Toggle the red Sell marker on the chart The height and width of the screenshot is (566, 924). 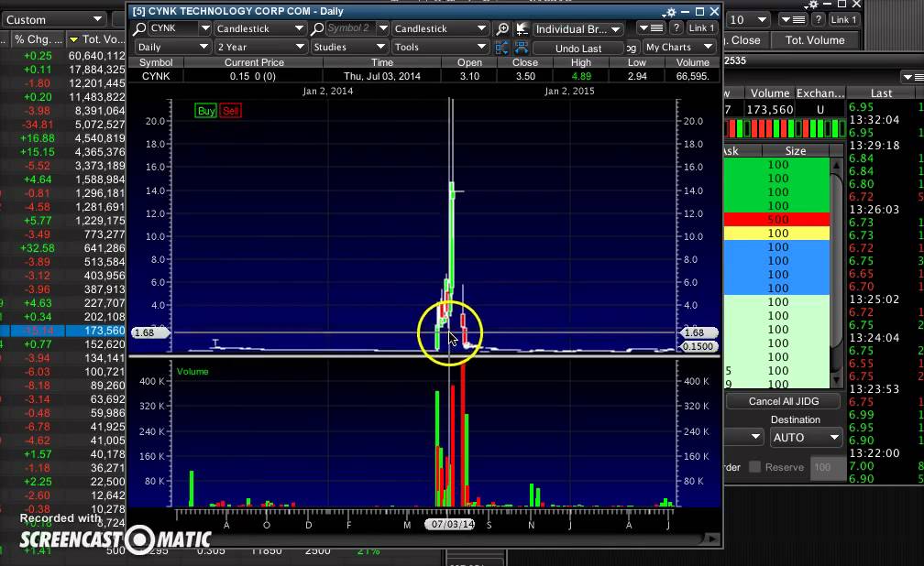click(230, 111)
